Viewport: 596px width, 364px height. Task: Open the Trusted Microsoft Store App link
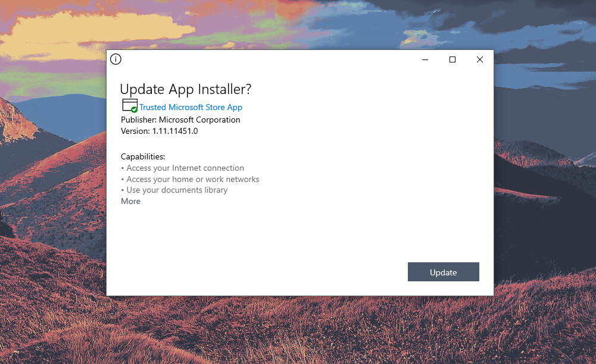coord(191,107)
